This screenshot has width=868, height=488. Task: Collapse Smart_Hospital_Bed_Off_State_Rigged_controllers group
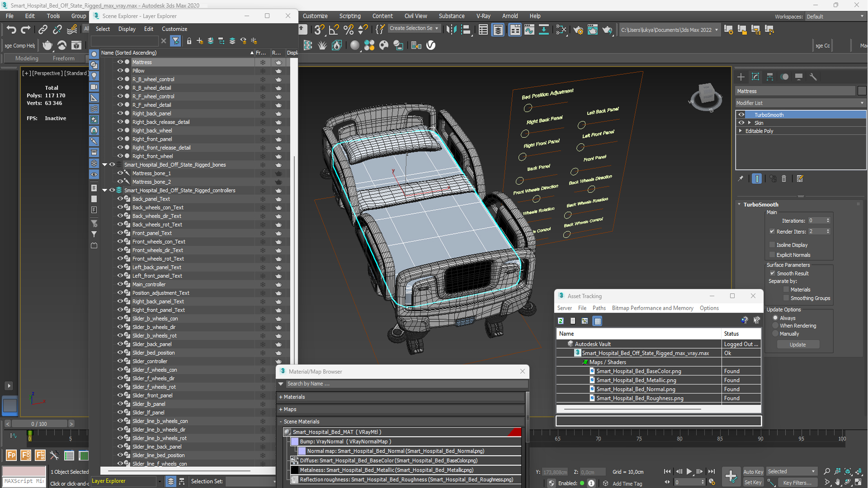click(x=104, y=191)
